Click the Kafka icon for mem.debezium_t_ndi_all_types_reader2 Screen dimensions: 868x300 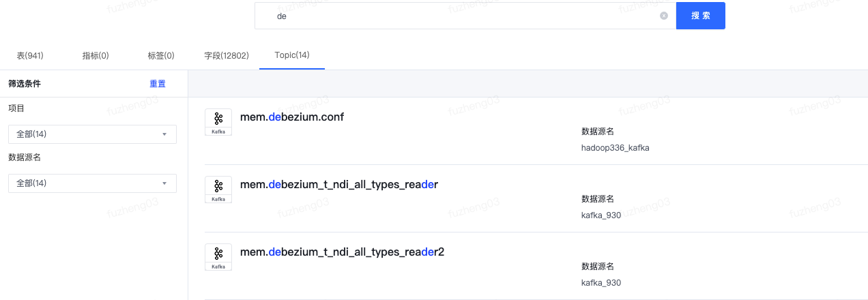pyautogui.click(x=218, y=257)
